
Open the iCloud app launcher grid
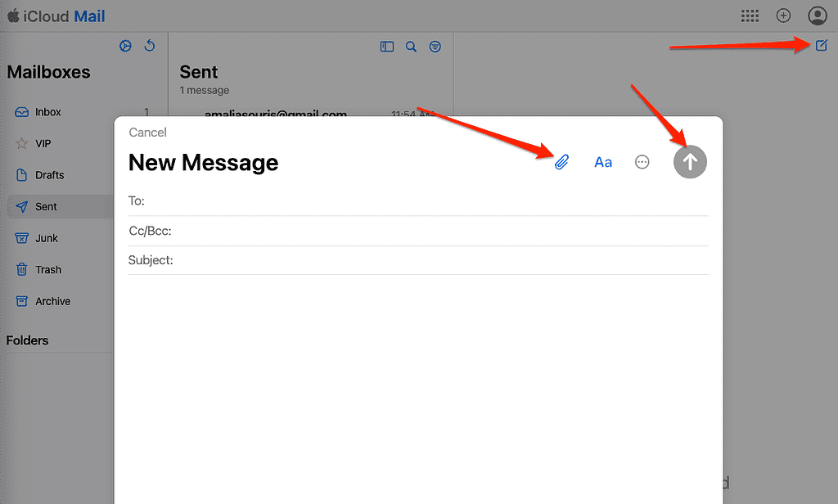click(x=749, y=16)
